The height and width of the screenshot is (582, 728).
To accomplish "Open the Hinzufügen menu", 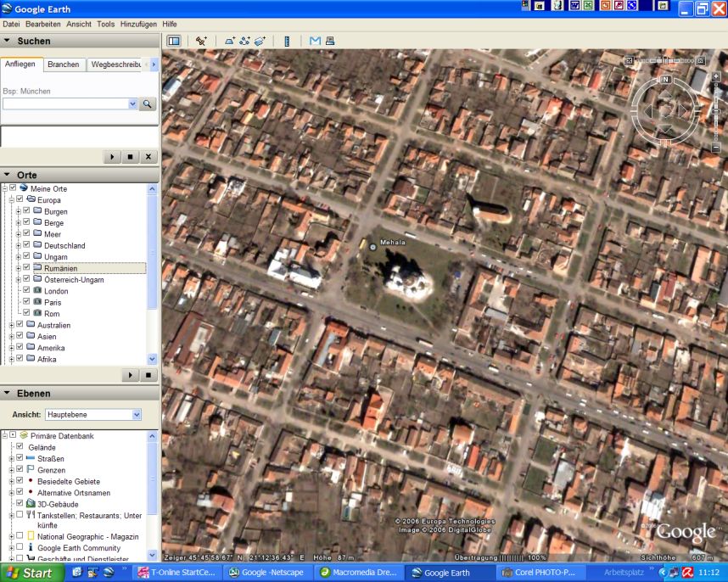I will [x=138, y=24].
